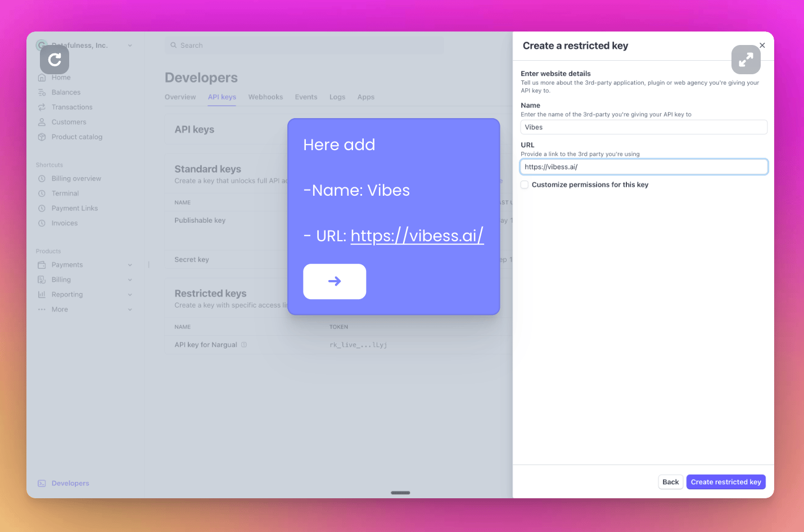Viewport: 804px width, 532px height.
Task: Open Customers in the sidebar
Action: (69, 122)
